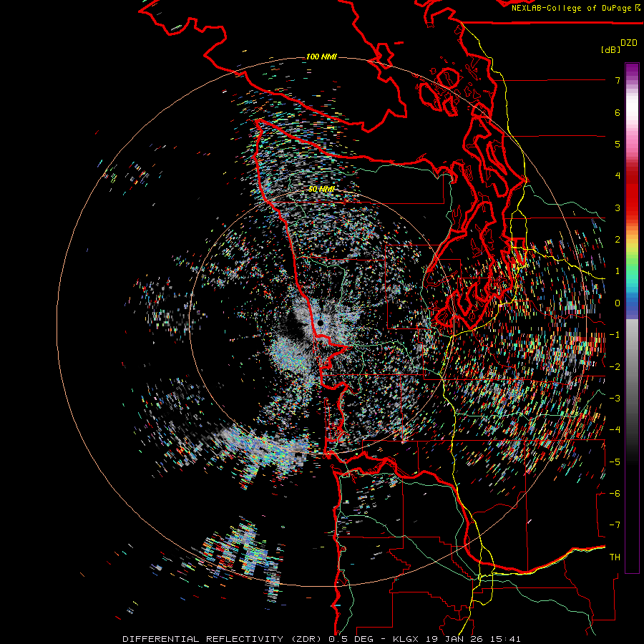
Task: Click the black radar site dot
Action: [321, 323]
